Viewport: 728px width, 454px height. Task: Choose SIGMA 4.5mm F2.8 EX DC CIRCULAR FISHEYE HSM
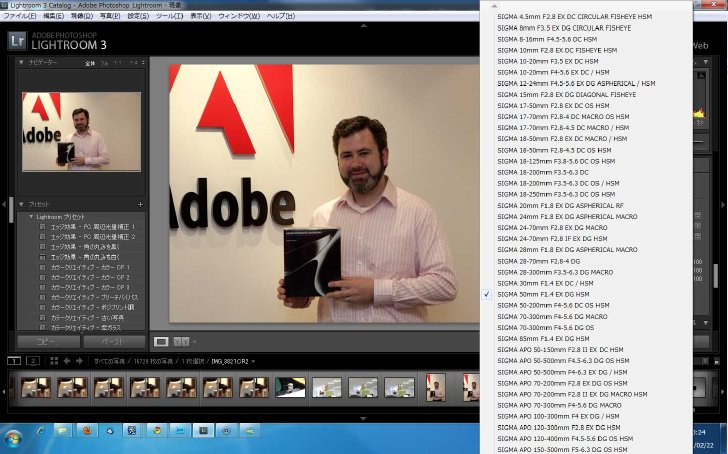click(574, 17)
